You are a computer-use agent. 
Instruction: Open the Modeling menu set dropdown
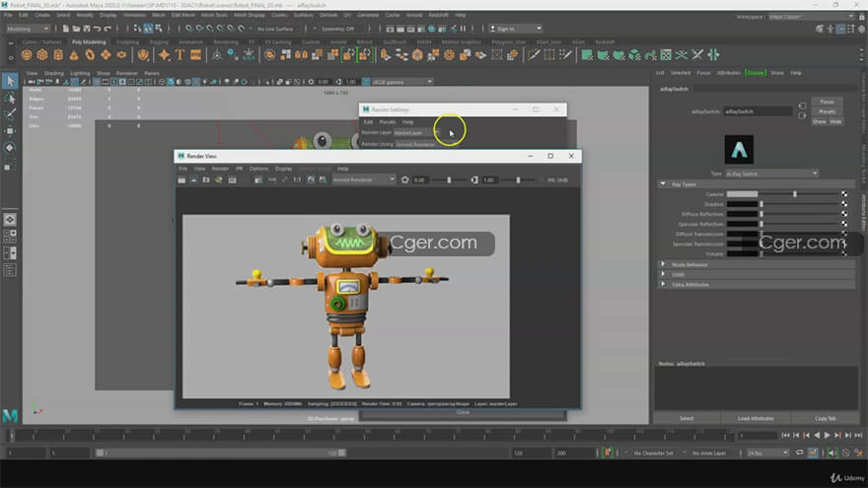point(28,29)
